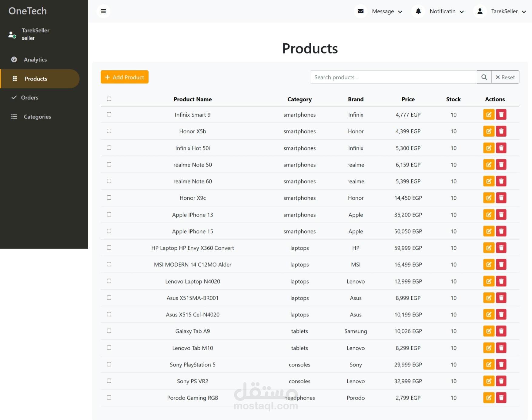532x420 pixels.
Task: Toggle the hamburger sidebar menu icon
Action: pos(103,11)
